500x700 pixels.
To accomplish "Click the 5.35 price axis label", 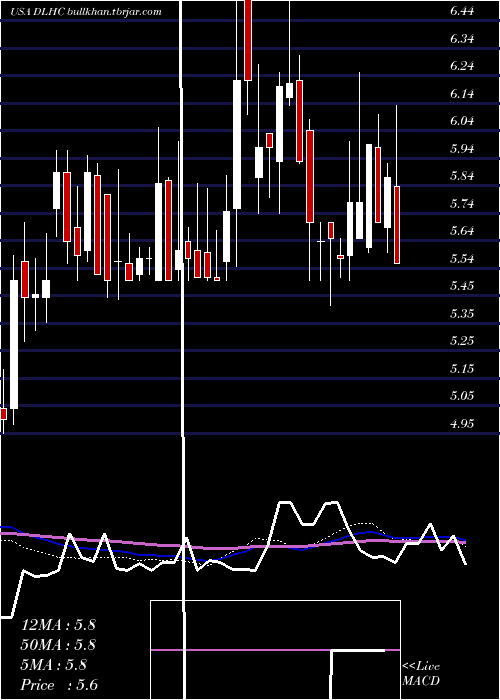I will [462, 313].
